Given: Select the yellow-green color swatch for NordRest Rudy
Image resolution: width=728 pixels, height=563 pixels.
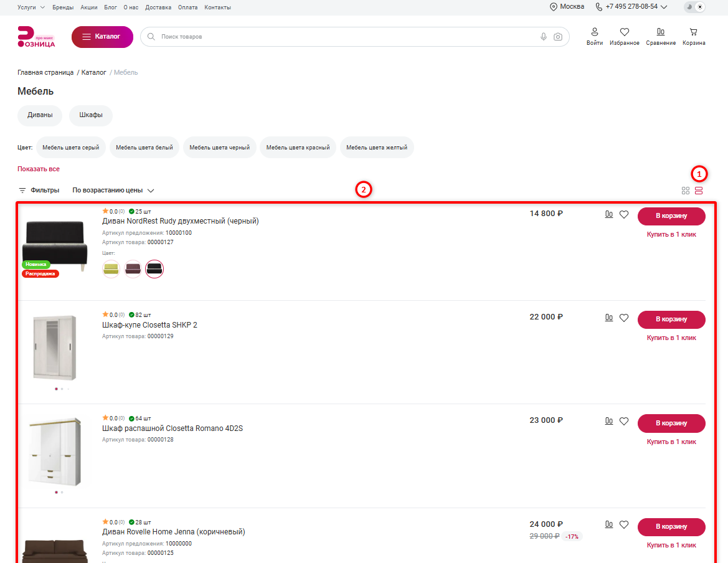Looking at the screenshot, I should tap(111, 269).
